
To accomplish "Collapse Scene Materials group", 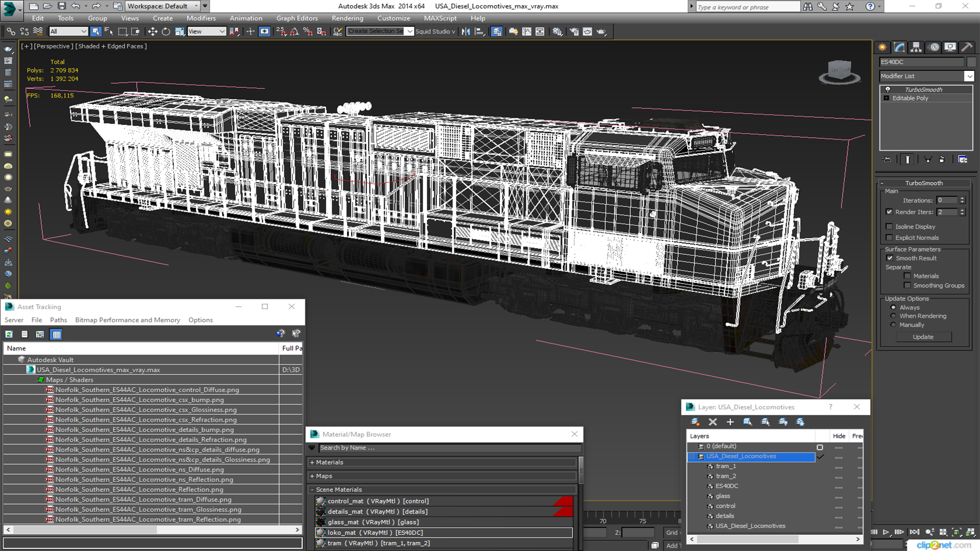I will pyautogui.click(x=312, y=490).
